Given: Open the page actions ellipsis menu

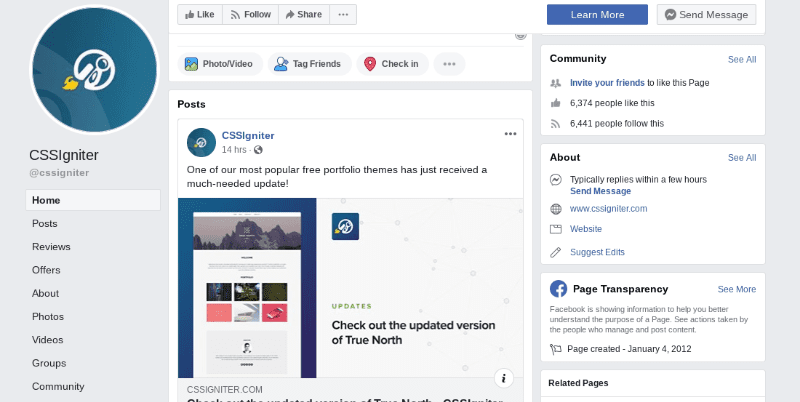Looking at the screenshot, I should tap(343, 14).
